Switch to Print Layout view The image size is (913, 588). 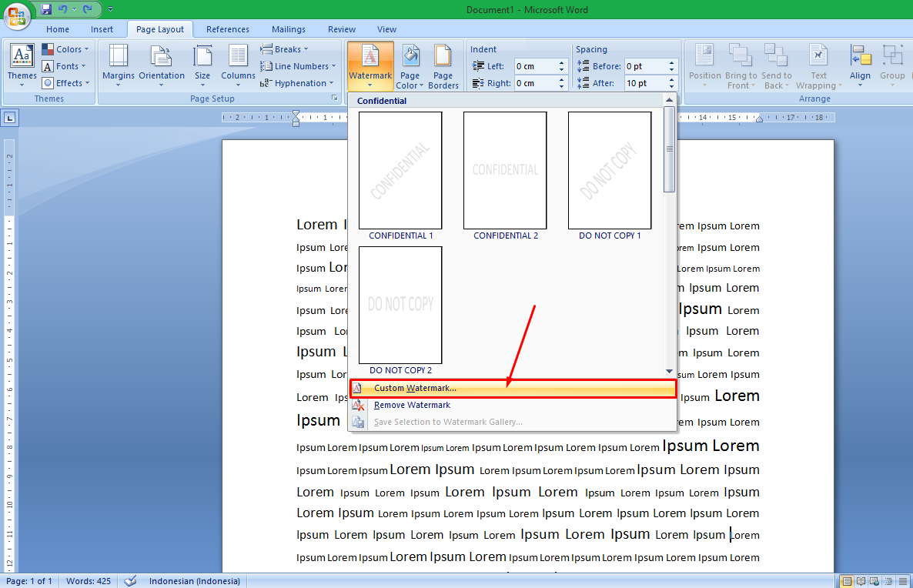pos(847,581)
